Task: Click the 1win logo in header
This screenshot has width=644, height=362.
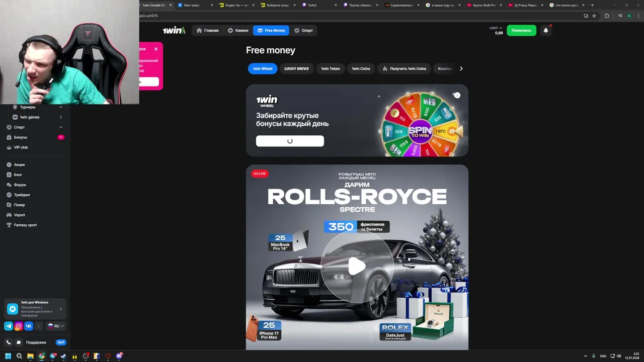Action: pos(174,30)
